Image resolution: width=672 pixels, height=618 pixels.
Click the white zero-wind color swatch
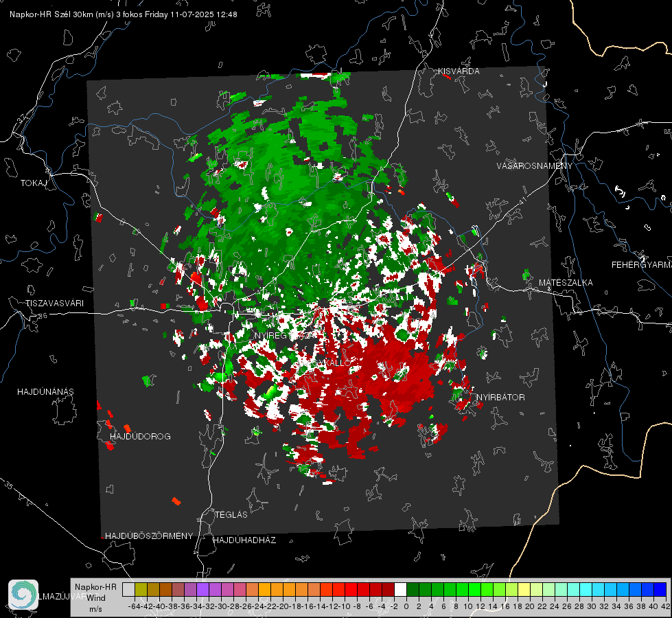(400, 590)
